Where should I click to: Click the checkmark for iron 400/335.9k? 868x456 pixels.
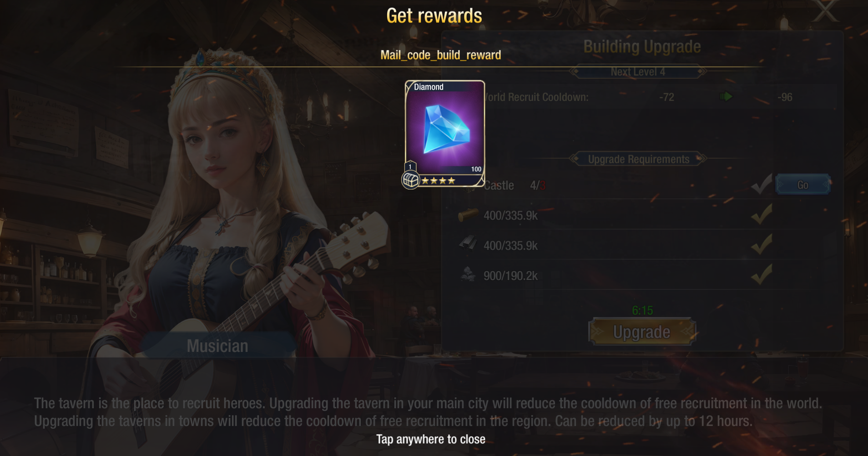[761, 244]
